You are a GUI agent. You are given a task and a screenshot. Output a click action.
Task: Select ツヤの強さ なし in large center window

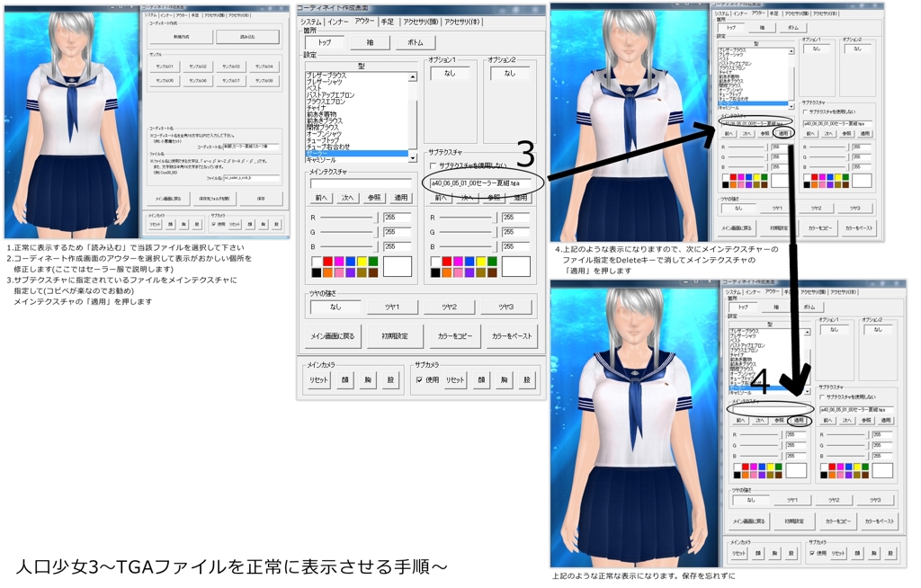click(x=335, y=307)
